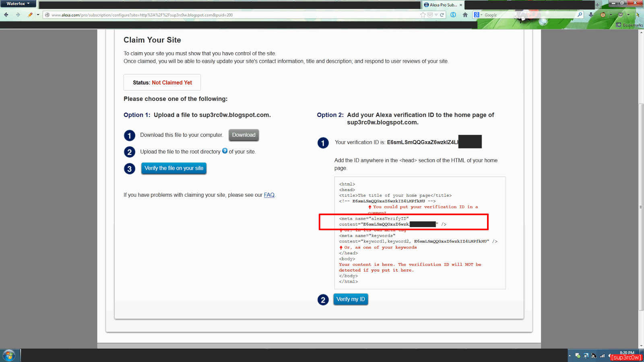Click the gray Download button
This screenshot has height=362, width=644.
click(x=244, y=135)
